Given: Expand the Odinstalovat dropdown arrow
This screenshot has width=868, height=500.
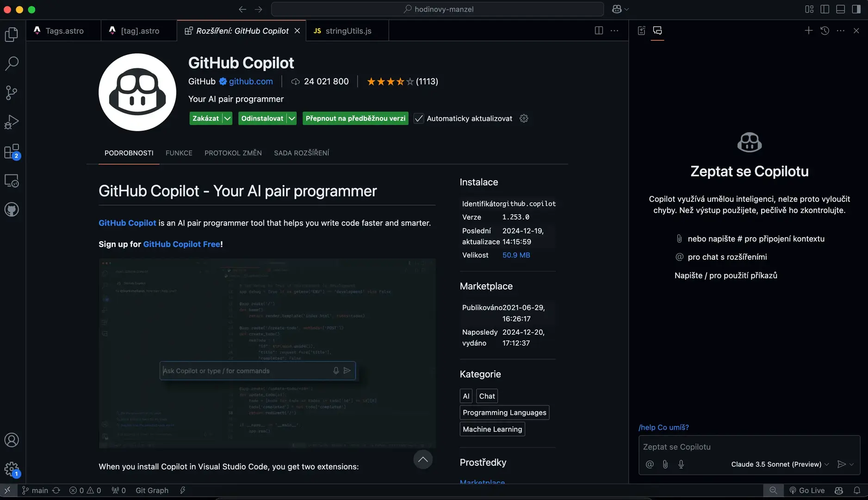Looking at the screenshot, I should [x=291, y=119].
